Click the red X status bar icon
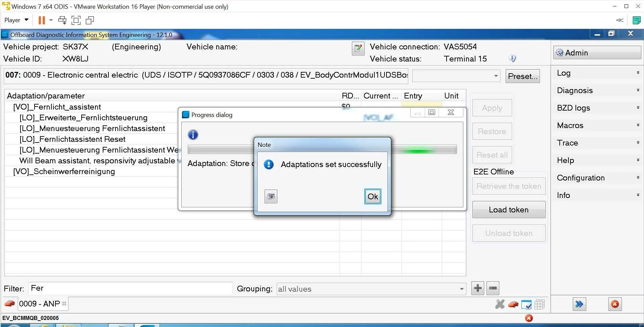 click(529, 318)
